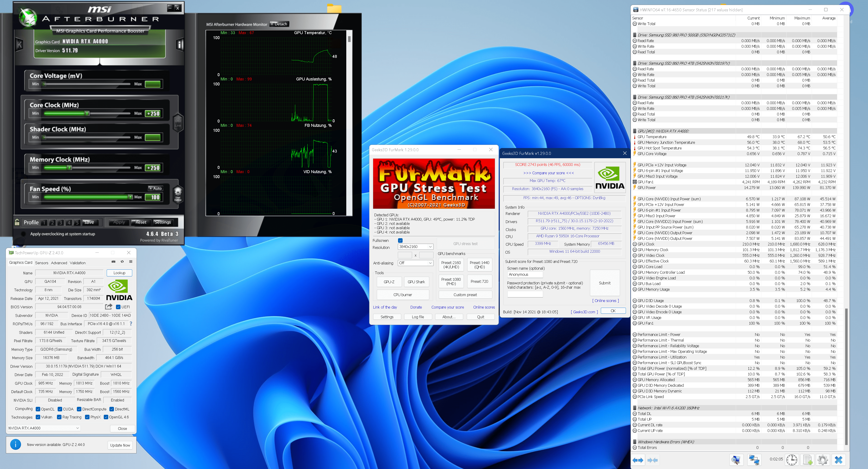Adjust the Core Clock slider in Afterburner
868x469 pixels.
[x=87, y=113]
